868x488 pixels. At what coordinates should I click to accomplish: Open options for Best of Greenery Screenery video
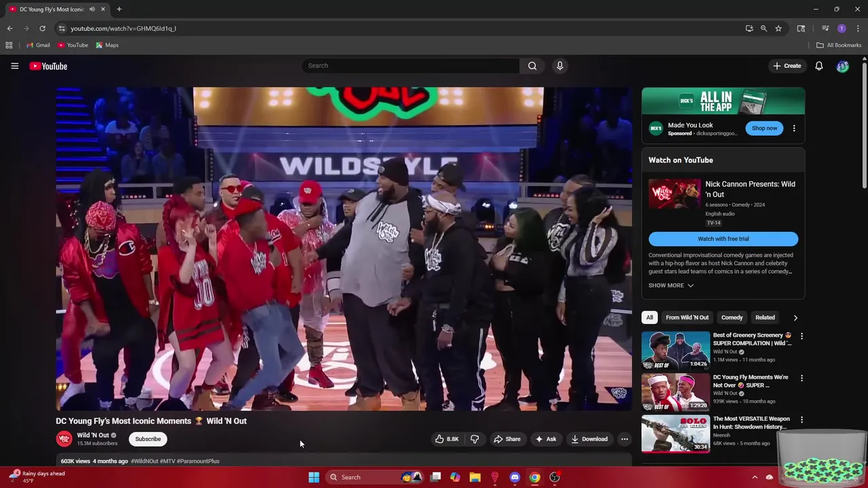802,335
